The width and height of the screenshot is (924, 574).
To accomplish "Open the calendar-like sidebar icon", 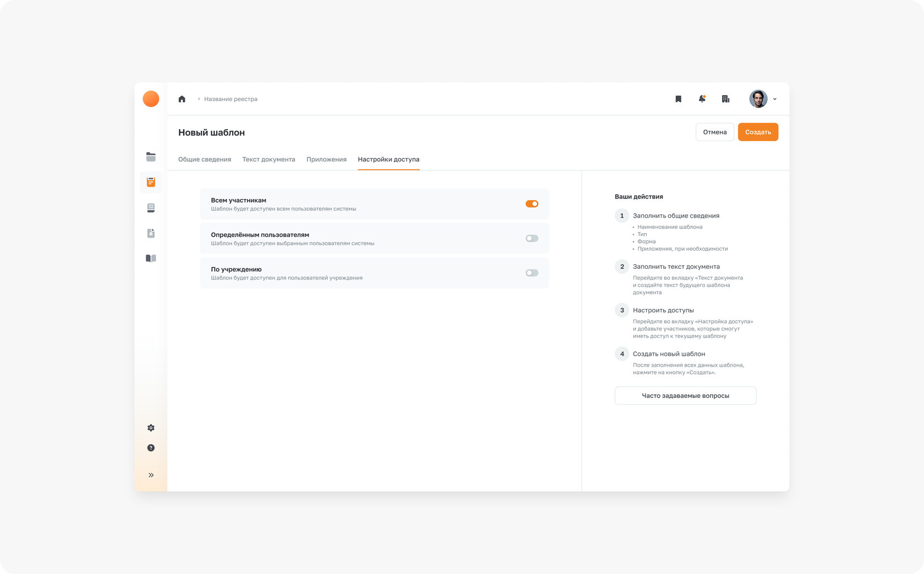I will coord(151,208).
